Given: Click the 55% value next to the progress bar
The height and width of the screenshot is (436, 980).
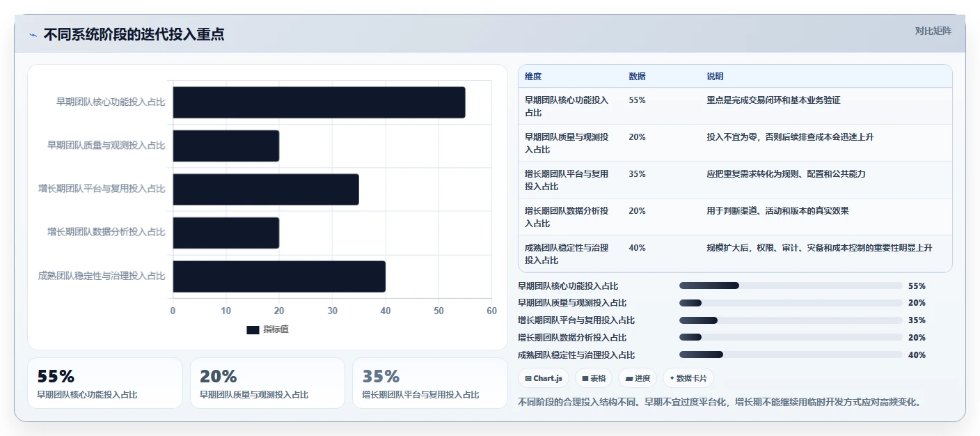Looking at the screenshot, I should tap(917, 286).
